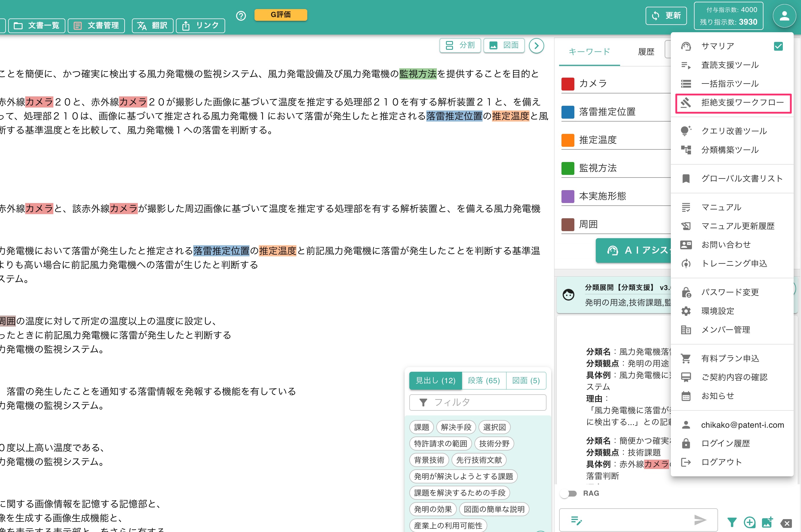Click the 更新 (refresh) button
Viewport: 801px width, 532px height.
pos(666,15)
